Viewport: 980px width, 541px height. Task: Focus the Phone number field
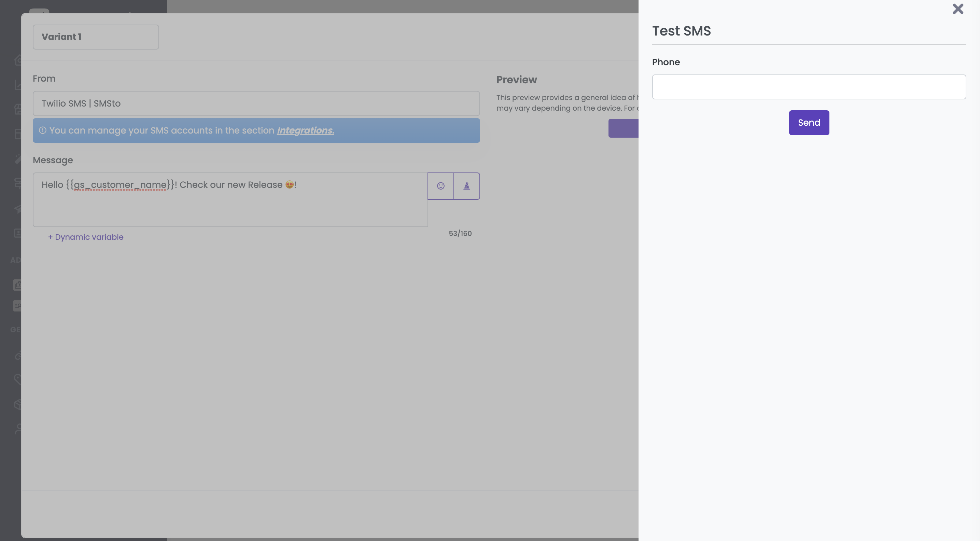tap(809, 87)
